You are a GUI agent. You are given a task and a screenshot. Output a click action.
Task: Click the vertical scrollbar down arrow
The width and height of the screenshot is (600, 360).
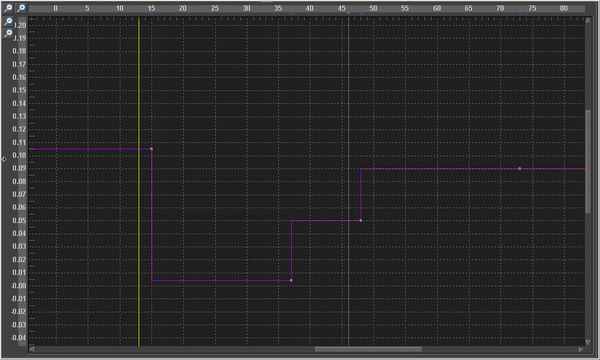tap(589, 342)
